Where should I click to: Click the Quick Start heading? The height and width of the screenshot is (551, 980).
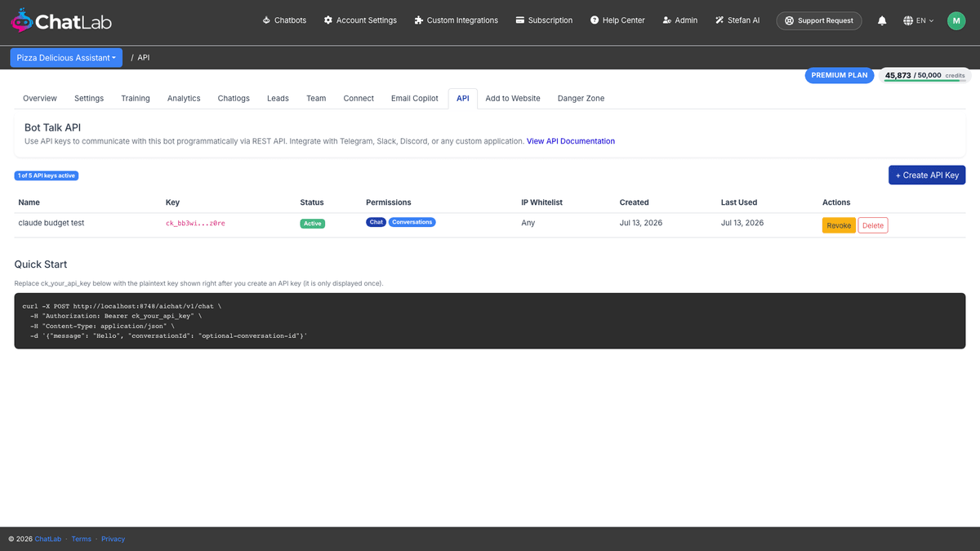pos(41,264)
